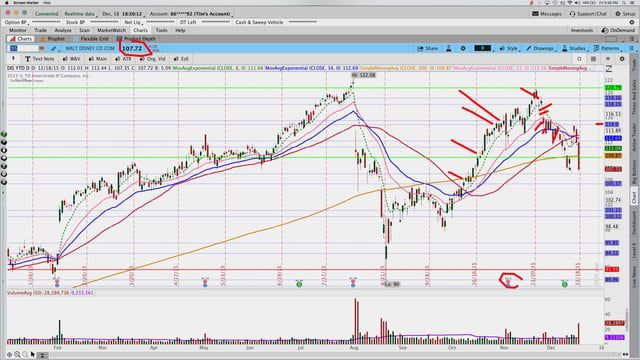The height and width of the screenshot is (360, 640).
Task: Click the symbol link pencil icon
Action: (x=53, y=48)
